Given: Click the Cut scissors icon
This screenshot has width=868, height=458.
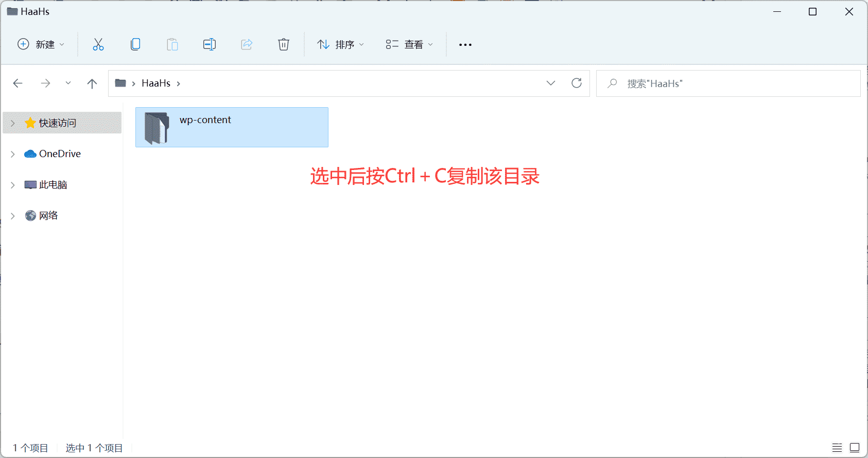Looking at the screenshot, I should (x=98, y=45).
